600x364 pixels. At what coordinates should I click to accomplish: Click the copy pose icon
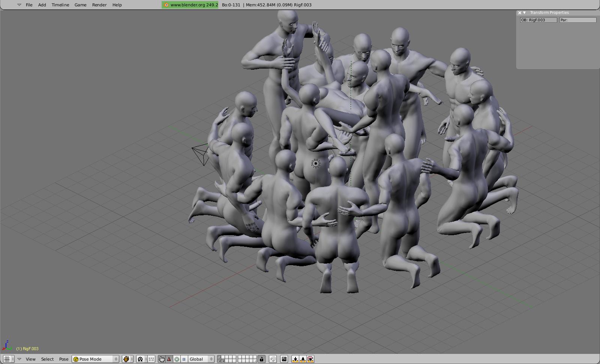(x=295, y=359)
